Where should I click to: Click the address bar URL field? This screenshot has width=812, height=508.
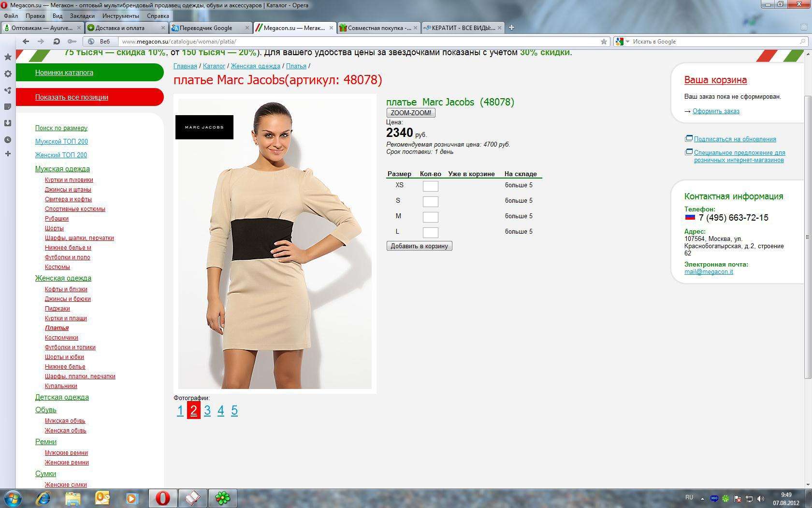point(358,42)
